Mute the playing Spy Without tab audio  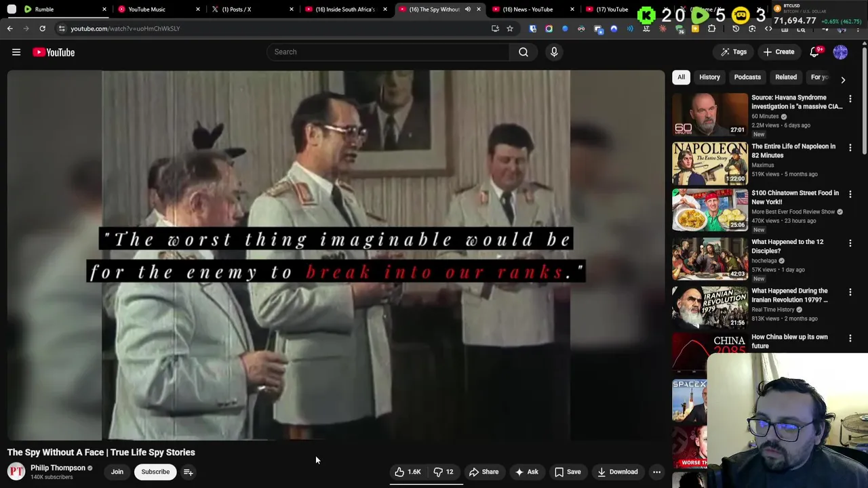click(x=468, y=9)
